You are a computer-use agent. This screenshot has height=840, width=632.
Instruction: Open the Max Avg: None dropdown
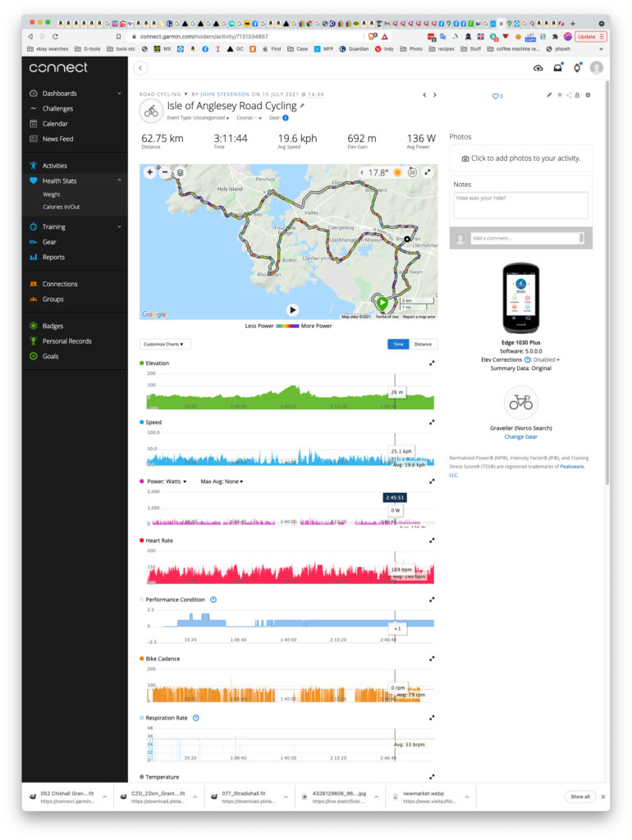tap(222, 482)
